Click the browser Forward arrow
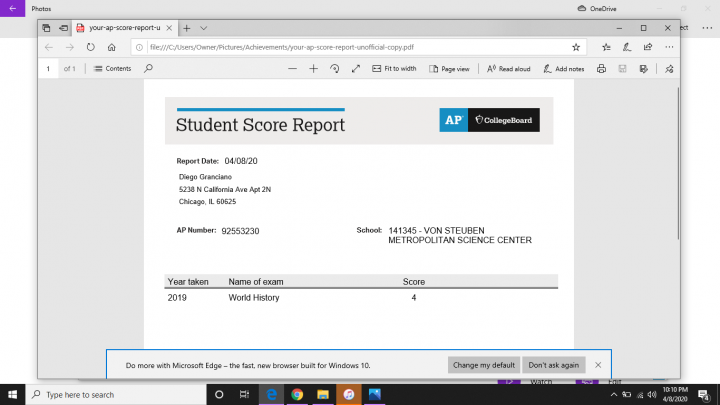This screenshot has width=720, height=405. (69, 47)
